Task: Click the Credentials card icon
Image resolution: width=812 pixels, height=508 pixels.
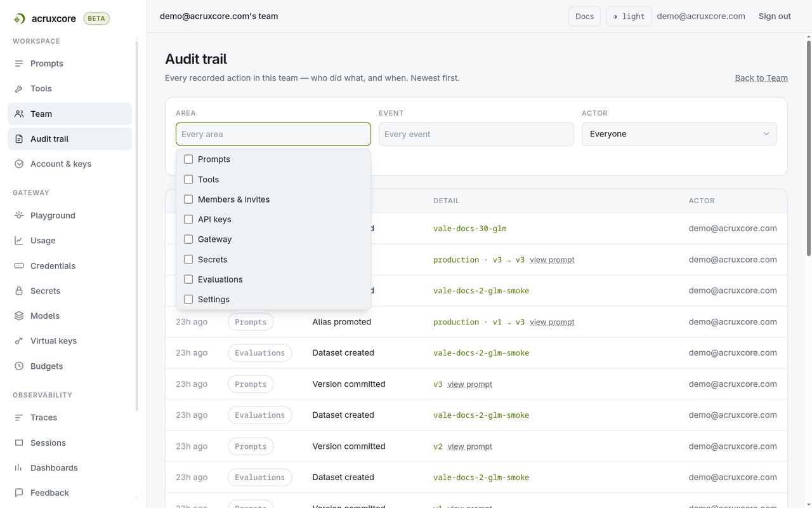Action: (19, 265)
